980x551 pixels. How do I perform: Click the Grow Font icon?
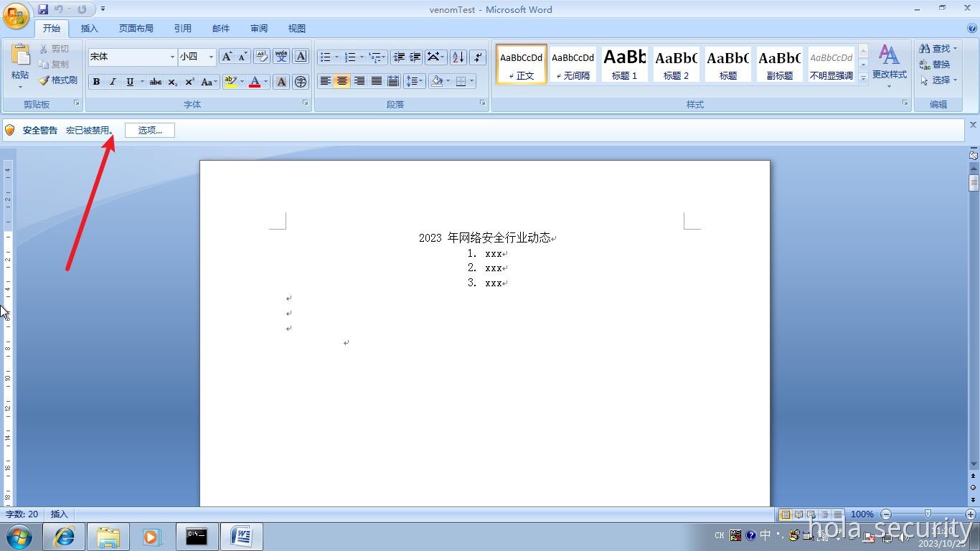coord(225,55)
